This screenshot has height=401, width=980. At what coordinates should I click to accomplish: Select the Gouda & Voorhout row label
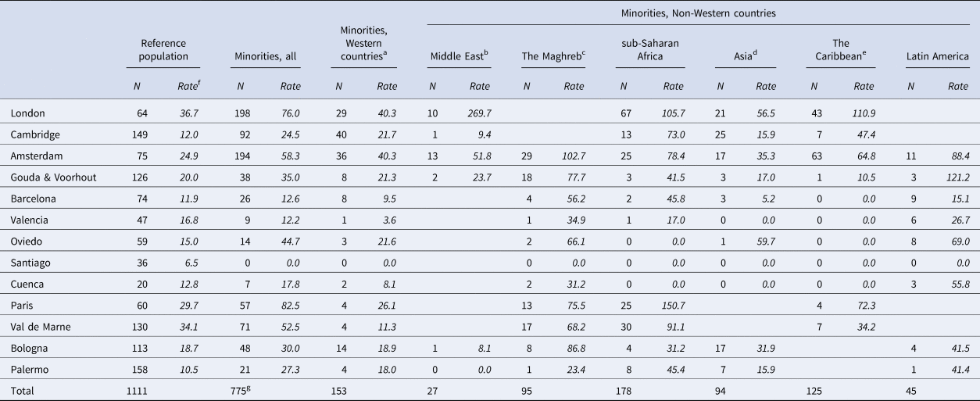pos(54,177)
